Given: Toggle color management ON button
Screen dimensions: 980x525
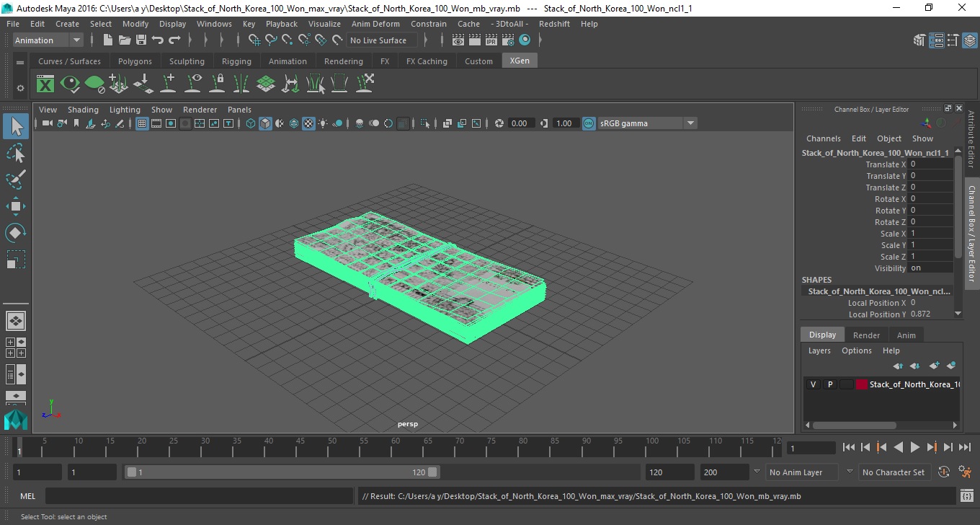Looking at the screenshot, I should click(x=589, y=123).
